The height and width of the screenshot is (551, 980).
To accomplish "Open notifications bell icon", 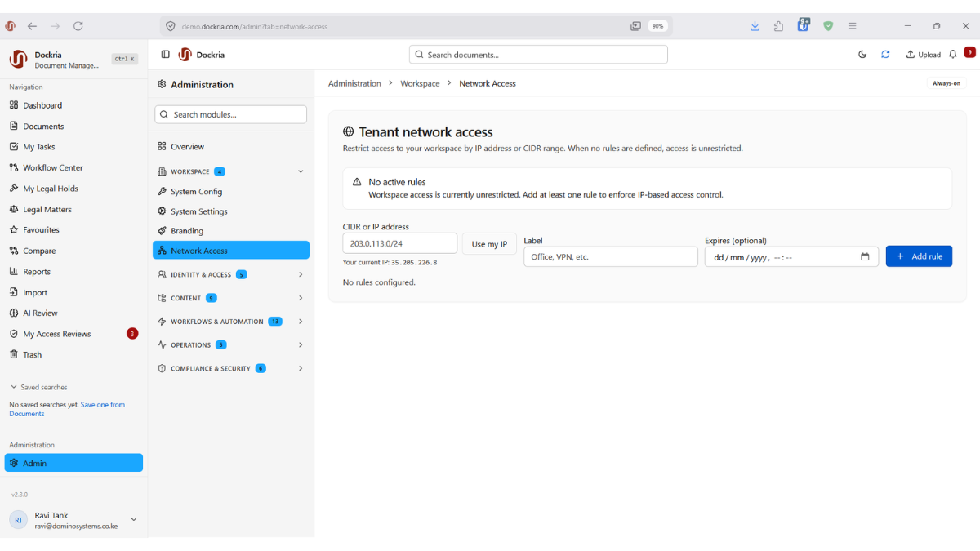I will [x=952, y=55].
